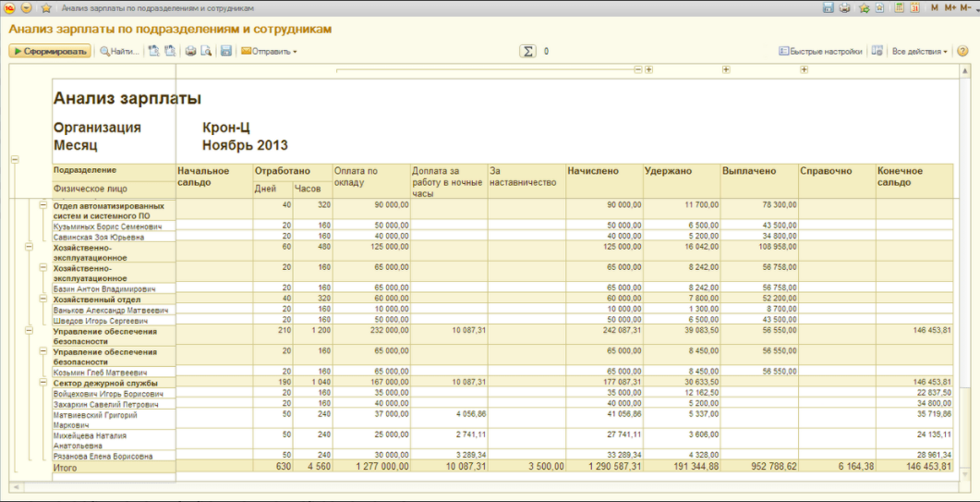Open Быстрые настройки
This screenshot has height=502, width=980.
pos(820,52)
